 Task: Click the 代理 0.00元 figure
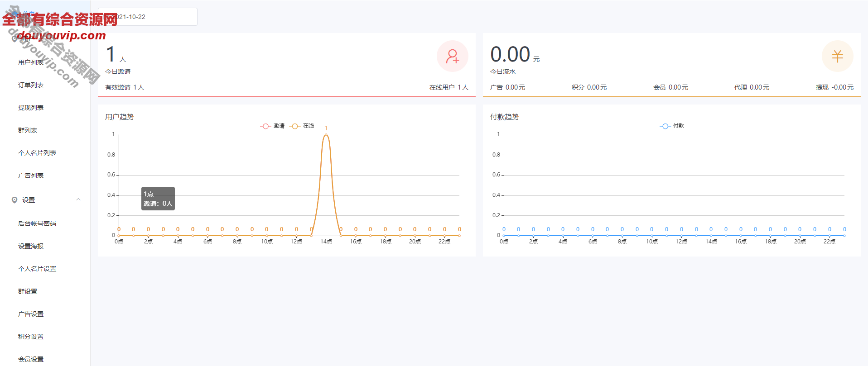[x=752, y=87]
